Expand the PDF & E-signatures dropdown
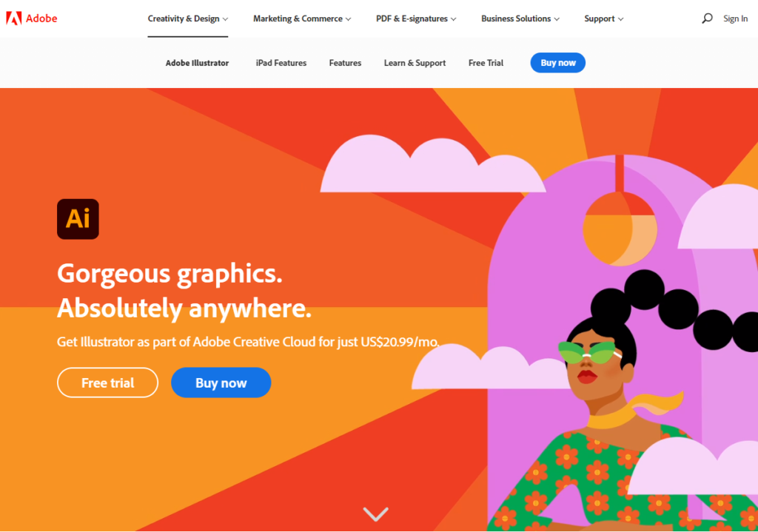Viewport: 758px width, 532px height. click(416, 18)
